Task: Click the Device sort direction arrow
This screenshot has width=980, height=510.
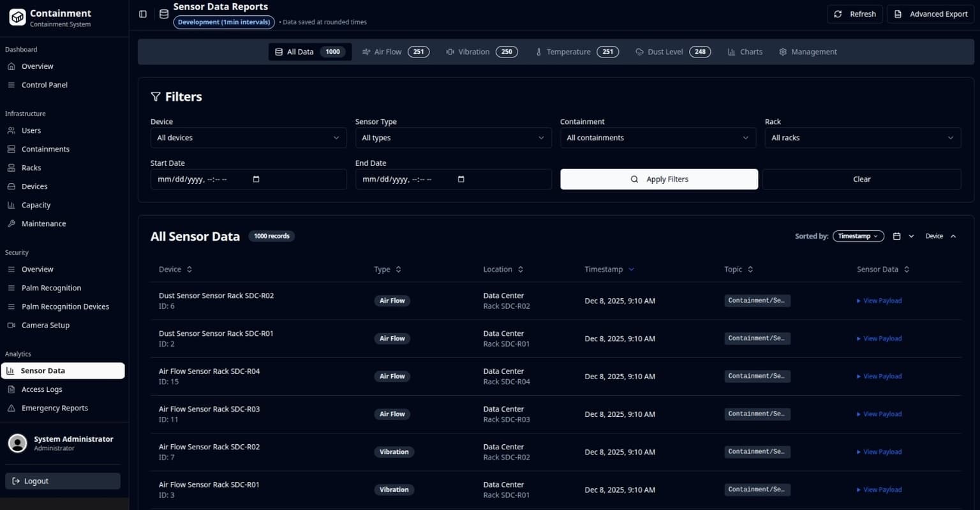Action: 954,236
